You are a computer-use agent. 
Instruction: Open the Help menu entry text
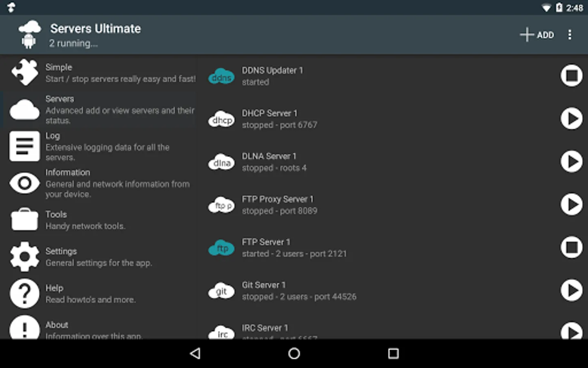coord(54,288)
